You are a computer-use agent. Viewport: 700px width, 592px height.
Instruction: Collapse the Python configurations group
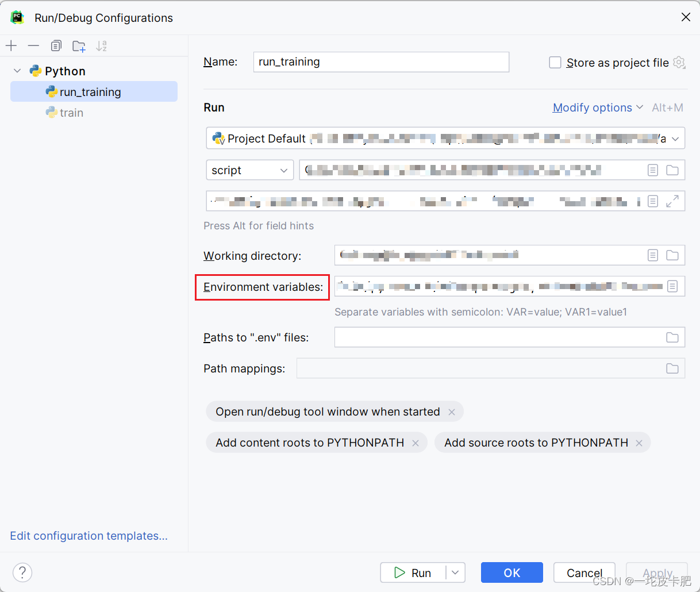click(17, 71)
